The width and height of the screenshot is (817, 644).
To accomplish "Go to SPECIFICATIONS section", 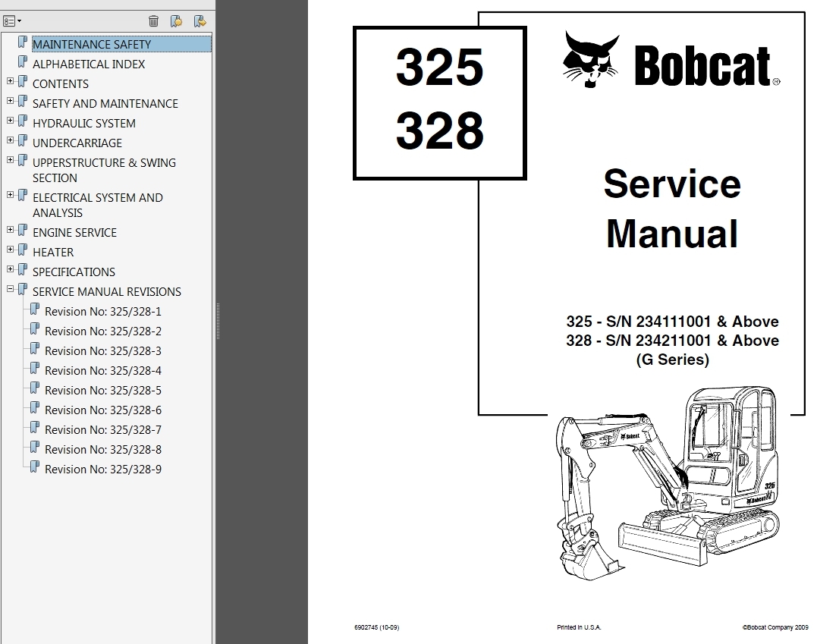I will coord(74,272).
